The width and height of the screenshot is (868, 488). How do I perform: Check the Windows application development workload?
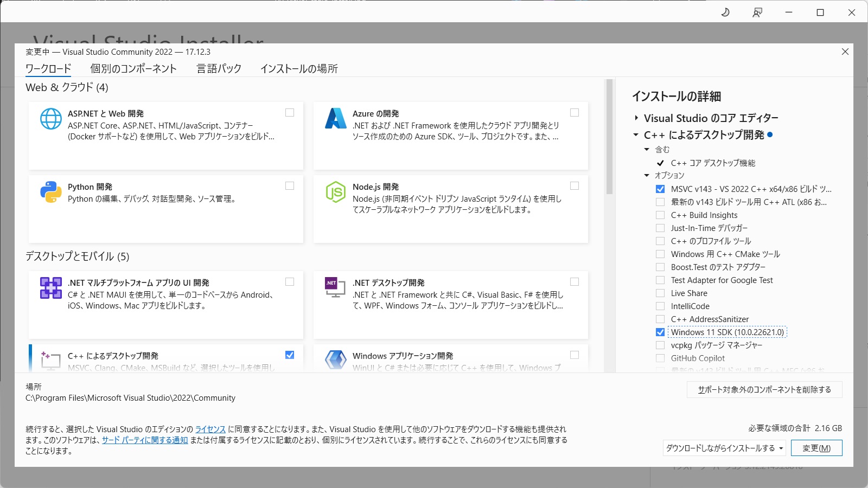[575, 355]
